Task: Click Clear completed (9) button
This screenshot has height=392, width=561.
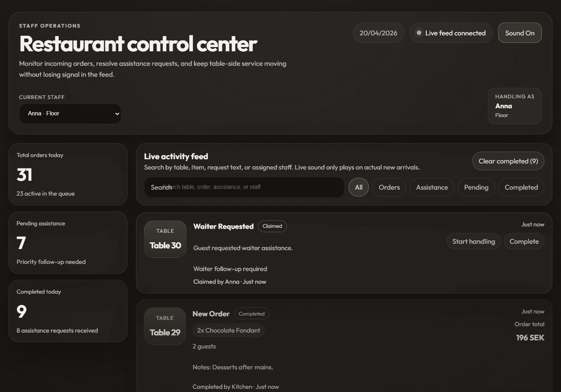Action: coord(508,161)
